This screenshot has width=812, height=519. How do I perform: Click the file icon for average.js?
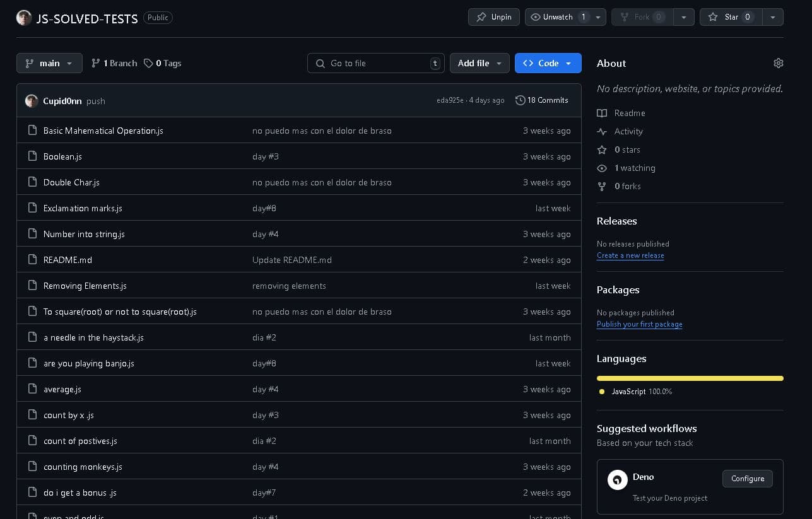32,389
